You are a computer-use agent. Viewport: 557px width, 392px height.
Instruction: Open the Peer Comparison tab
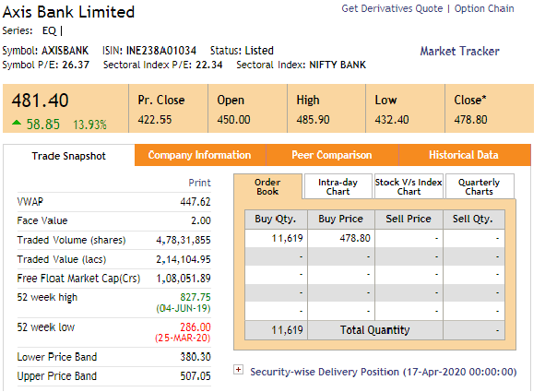(x=332, y=155)
